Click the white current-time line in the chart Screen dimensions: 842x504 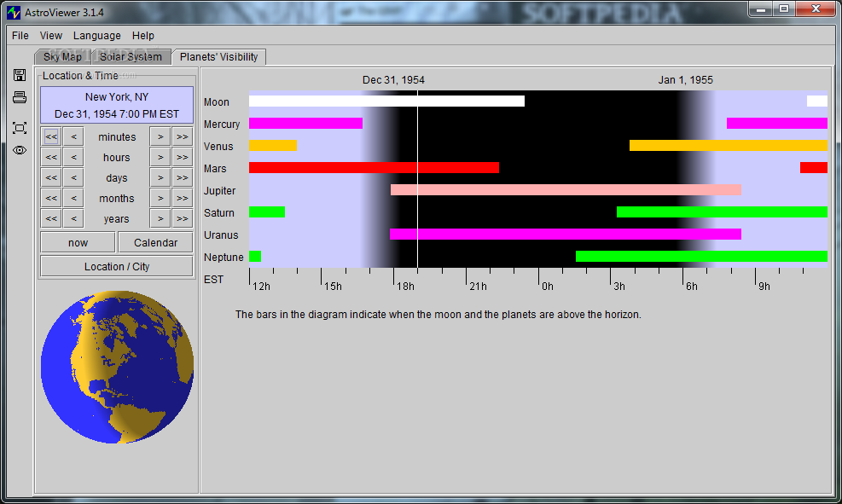[x=417, y=179]
